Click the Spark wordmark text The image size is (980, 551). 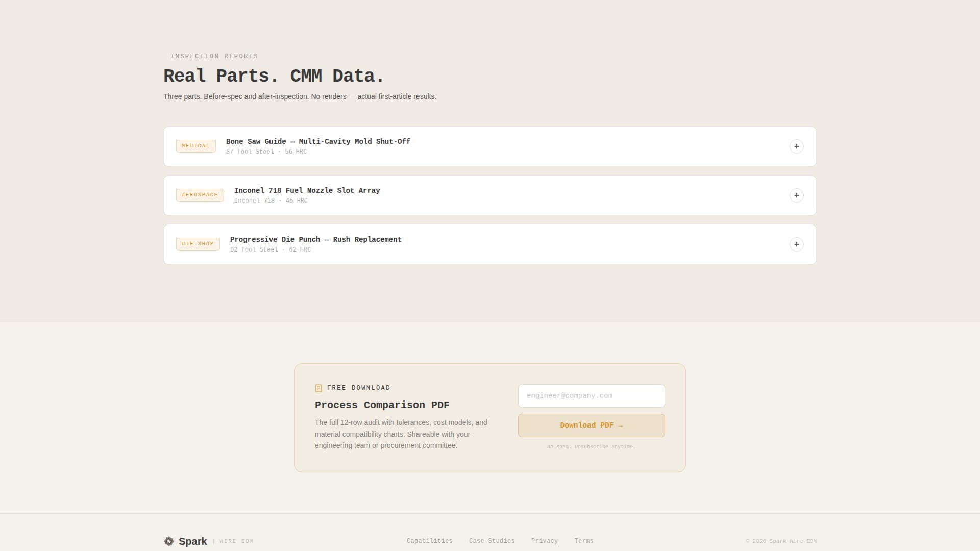[x=193, y=541]
